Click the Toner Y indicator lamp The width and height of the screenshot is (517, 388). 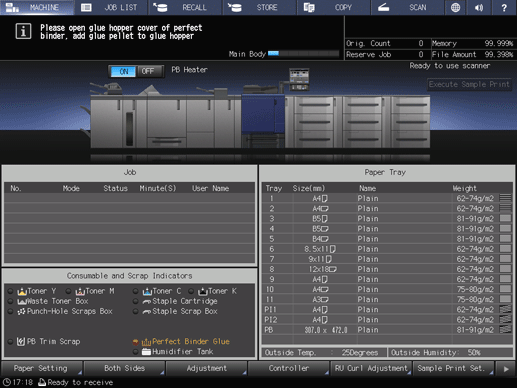(11, 291)
